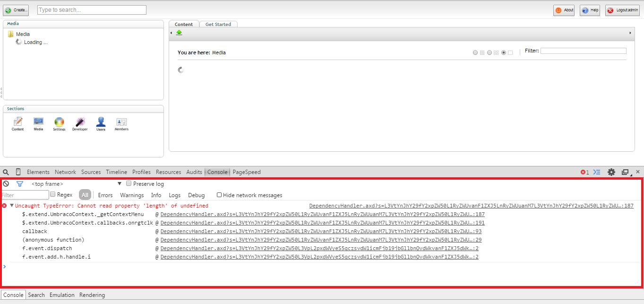Click the Create button
The image size is (644, 304).
(x=16, y=10)
